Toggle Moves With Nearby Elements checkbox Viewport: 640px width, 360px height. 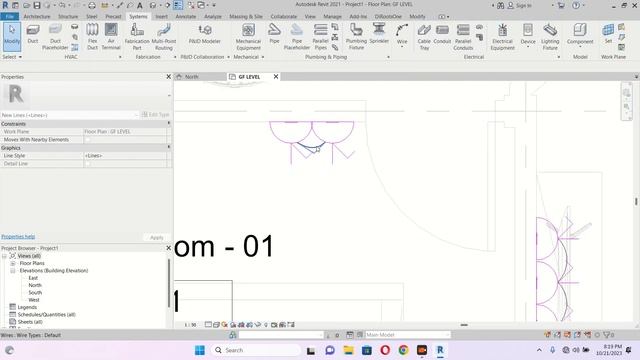[87, 140]
